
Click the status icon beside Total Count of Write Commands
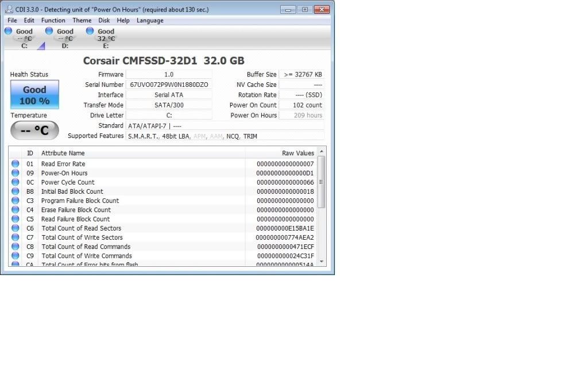tap(16, 256)
